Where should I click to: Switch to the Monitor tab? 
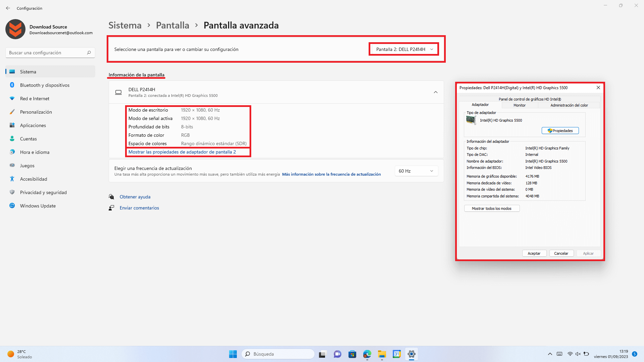pyautogui.click(x=519, y=105)
